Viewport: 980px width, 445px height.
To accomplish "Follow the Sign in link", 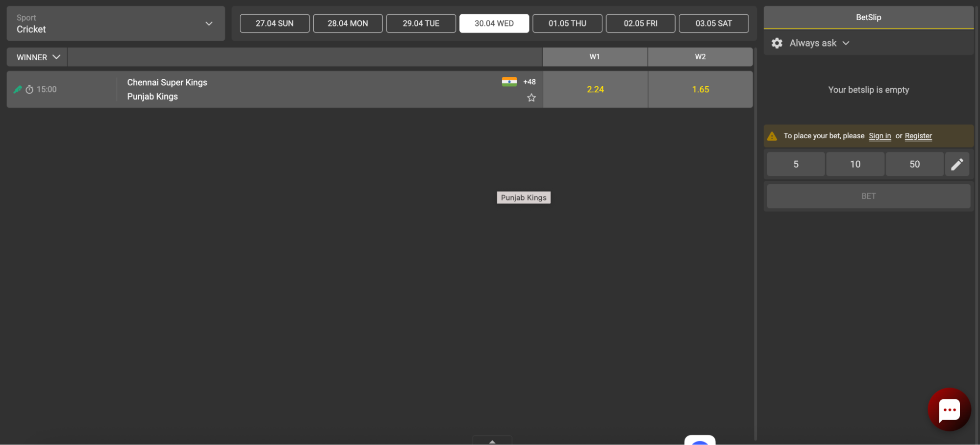I will pyautogui.click(x=879, y=136).
